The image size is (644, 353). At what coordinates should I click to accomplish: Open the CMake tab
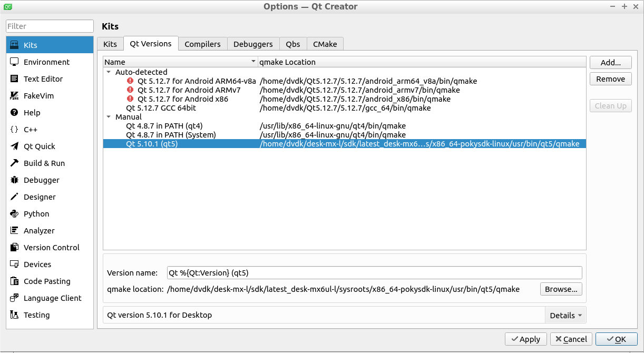(x=325, y=44)
